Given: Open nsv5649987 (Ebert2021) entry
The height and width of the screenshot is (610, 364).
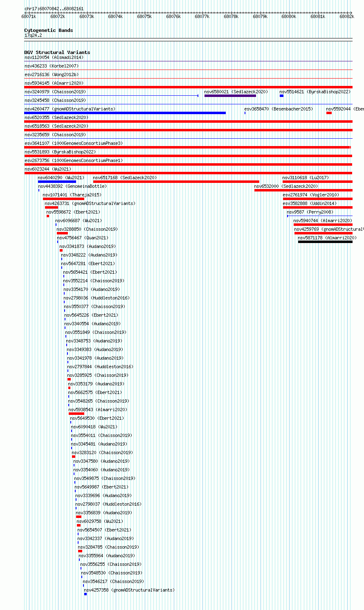Looking at the screenshot, I should [x=102, y=487].
